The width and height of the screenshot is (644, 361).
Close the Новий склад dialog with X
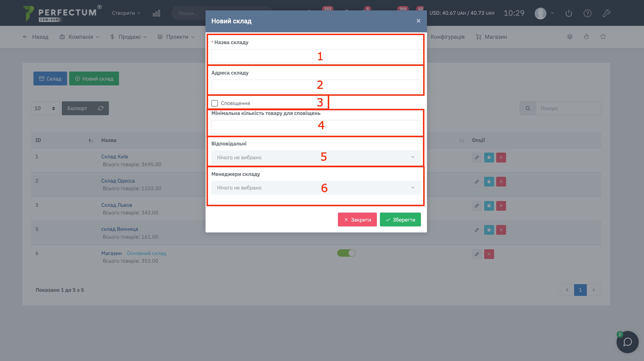(x=418, y=21)
